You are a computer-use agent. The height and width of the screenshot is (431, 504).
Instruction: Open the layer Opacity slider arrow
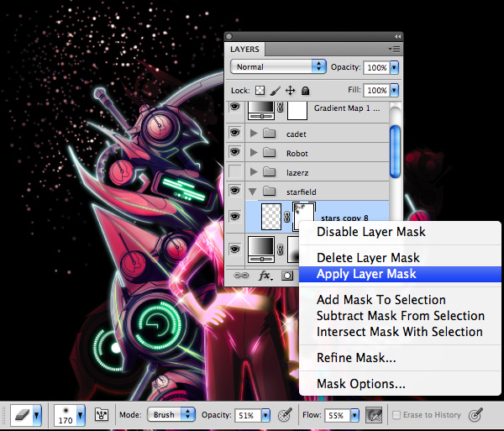[395, 67]
